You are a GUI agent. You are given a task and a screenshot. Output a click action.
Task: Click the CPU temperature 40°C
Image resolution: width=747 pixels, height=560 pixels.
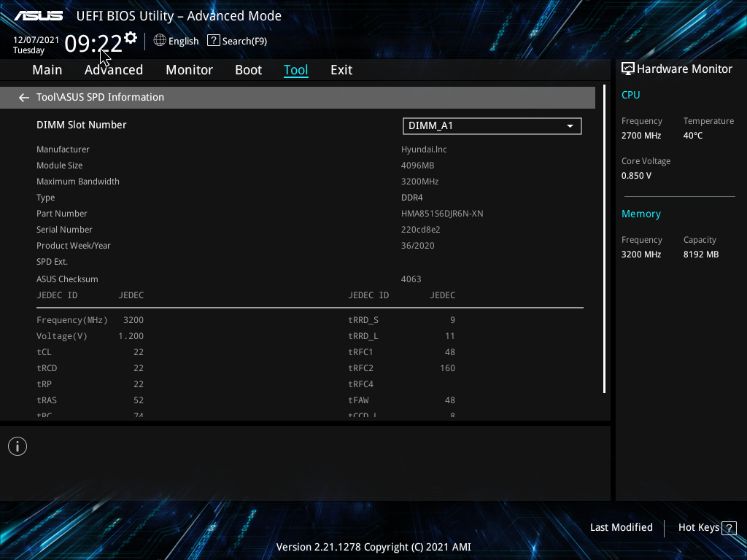click(693, 136)
